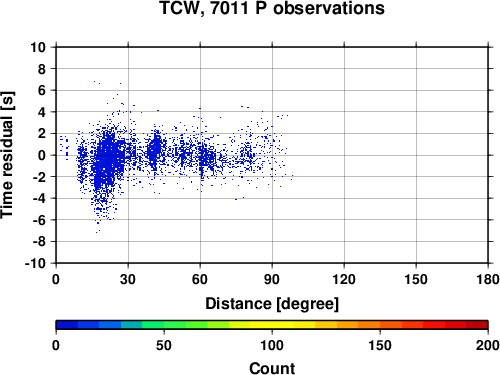Screen dimensions: 500x375
Task: Click the x-axis tick label '180'
Action: [488, 279]
